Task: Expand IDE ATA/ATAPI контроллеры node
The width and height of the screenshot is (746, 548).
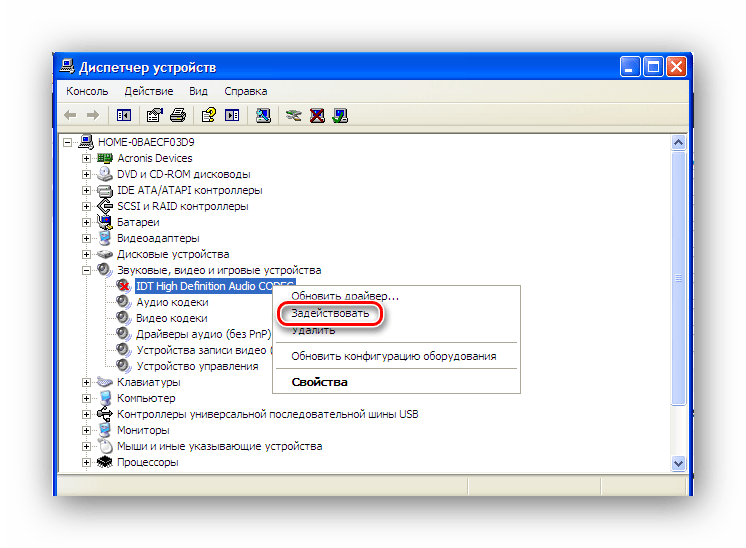Action: click(x=86, y=190)
